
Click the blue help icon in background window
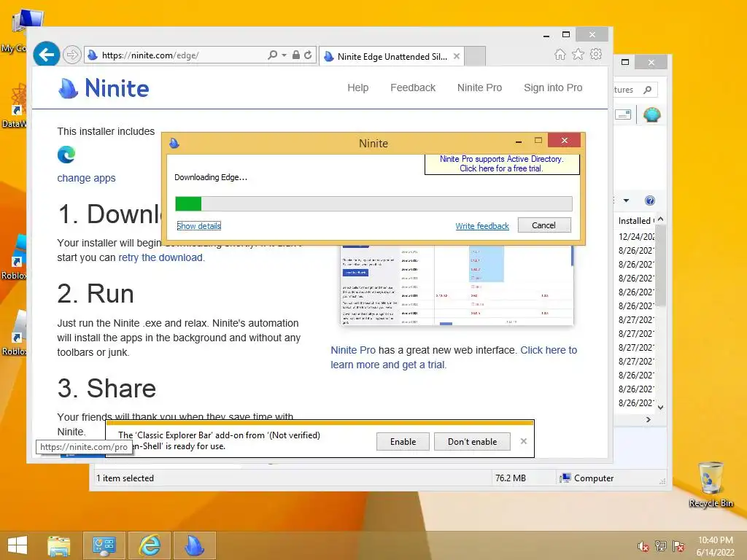click(649, 201)
